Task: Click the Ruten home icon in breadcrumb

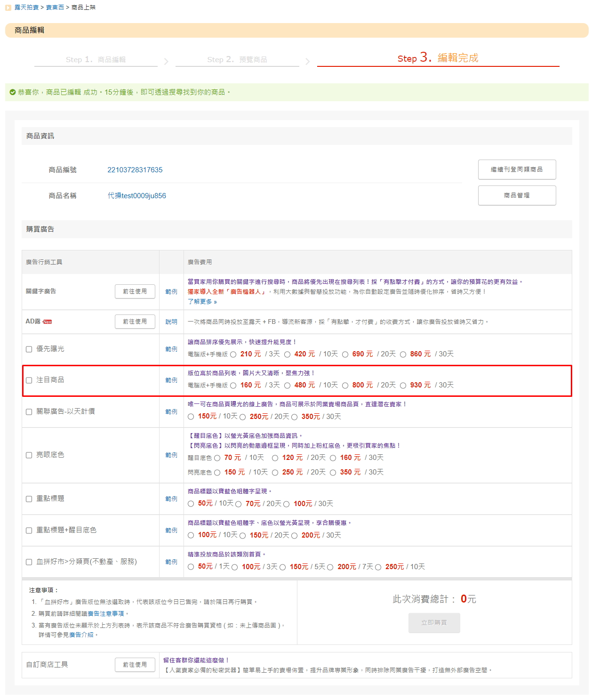Action: coord(8,8)
